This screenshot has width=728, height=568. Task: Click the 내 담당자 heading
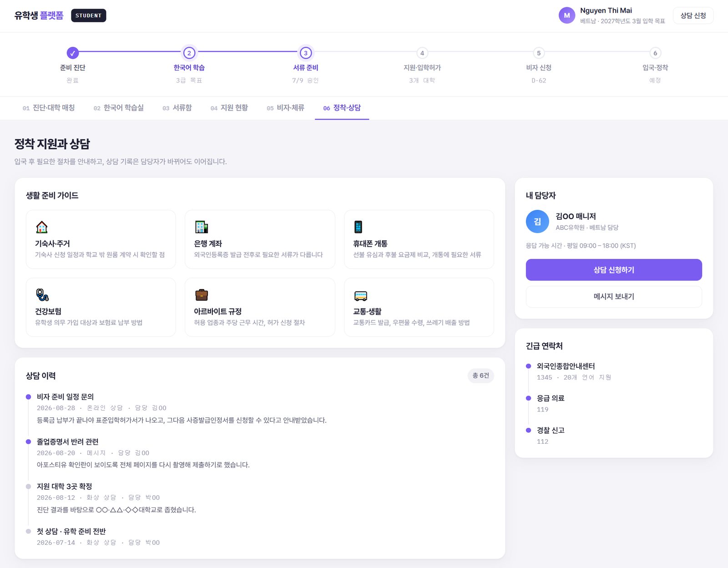[541, 195]
